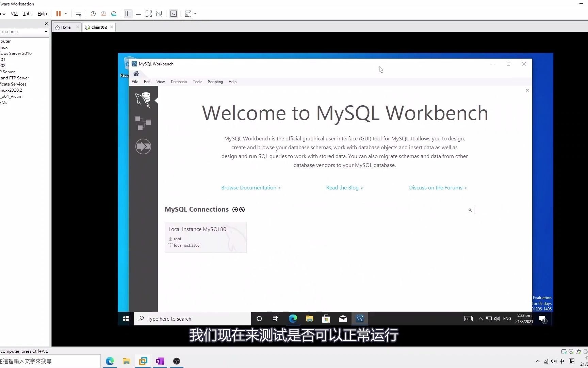The image size is (588, 368).
Task: Open OBS Studio in host taskbar
Action: tap(176, 361)
